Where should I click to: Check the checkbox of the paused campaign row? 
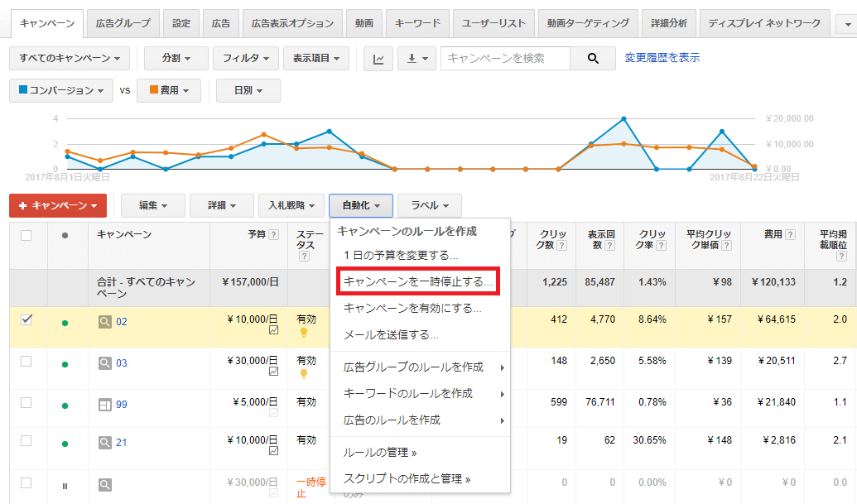[26, 482]
